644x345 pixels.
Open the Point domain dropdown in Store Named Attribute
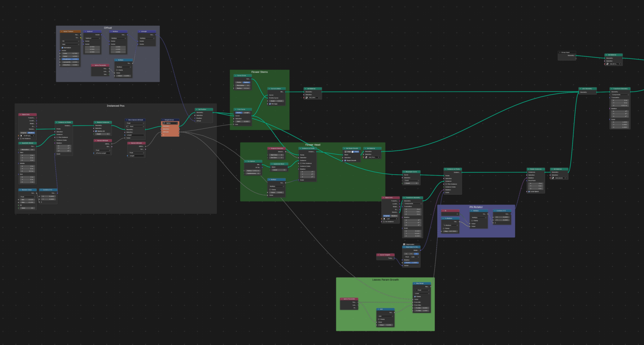coord(135,126)
